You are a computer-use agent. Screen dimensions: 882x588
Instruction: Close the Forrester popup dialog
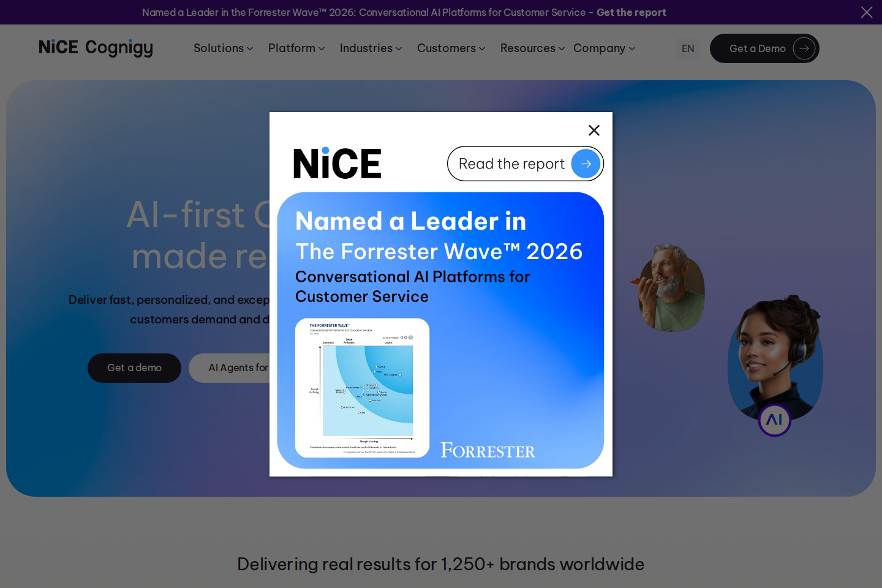coord(594,130)
